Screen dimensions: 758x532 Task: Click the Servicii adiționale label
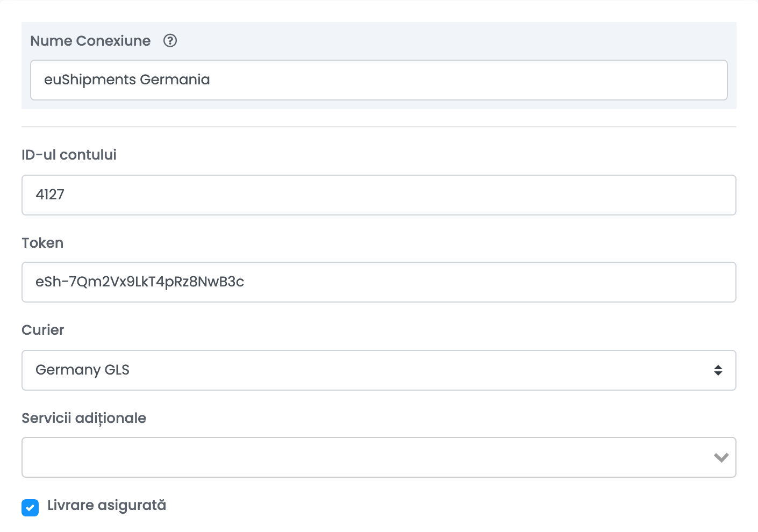tap(84, 418)
